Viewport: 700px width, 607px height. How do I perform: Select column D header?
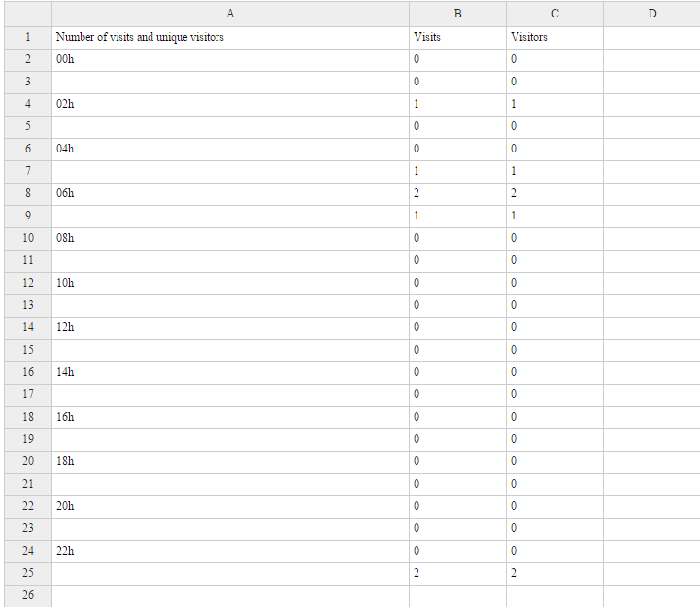click(x=651, y=14)
